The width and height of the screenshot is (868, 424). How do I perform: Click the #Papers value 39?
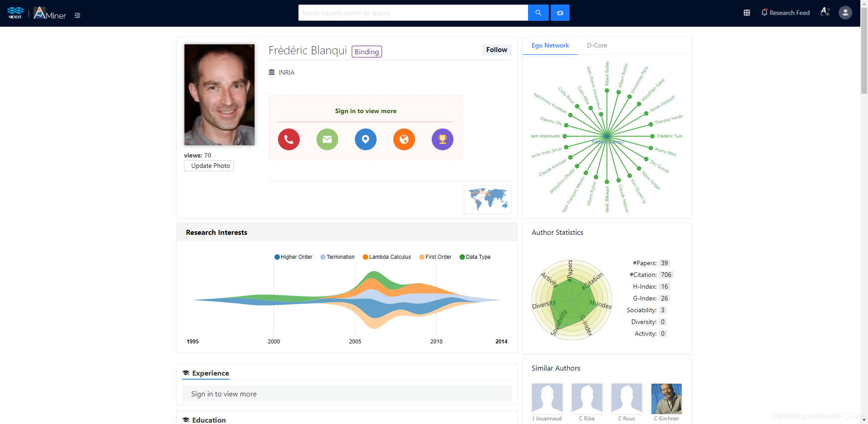pyautogui.click(x=664, y=263)
